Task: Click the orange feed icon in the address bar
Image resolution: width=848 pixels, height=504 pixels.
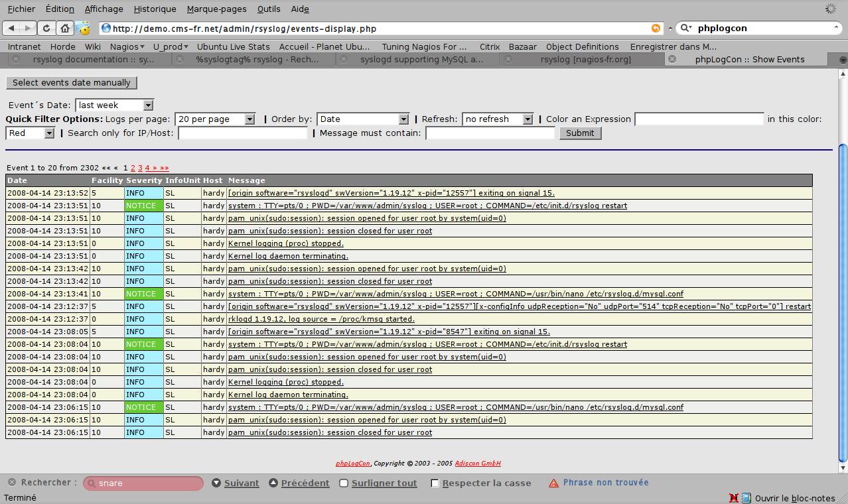Action: [656, 29]
